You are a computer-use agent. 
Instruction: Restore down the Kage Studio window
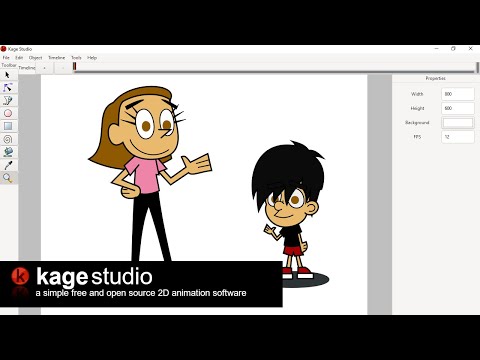[453, 49]
